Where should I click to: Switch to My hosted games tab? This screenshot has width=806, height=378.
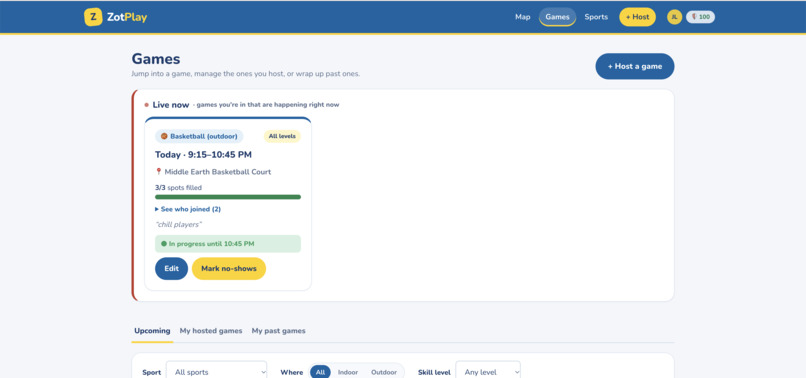211,331
